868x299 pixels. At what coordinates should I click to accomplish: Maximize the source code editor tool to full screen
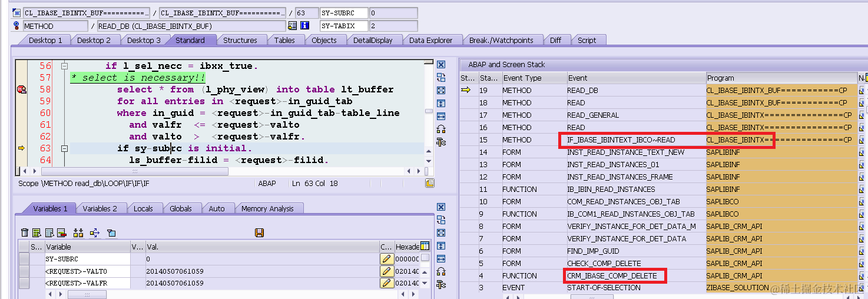point(441,91)
